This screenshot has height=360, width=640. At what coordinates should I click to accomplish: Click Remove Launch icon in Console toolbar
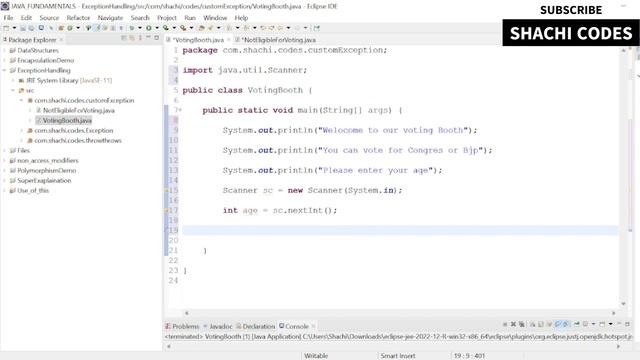513,324
